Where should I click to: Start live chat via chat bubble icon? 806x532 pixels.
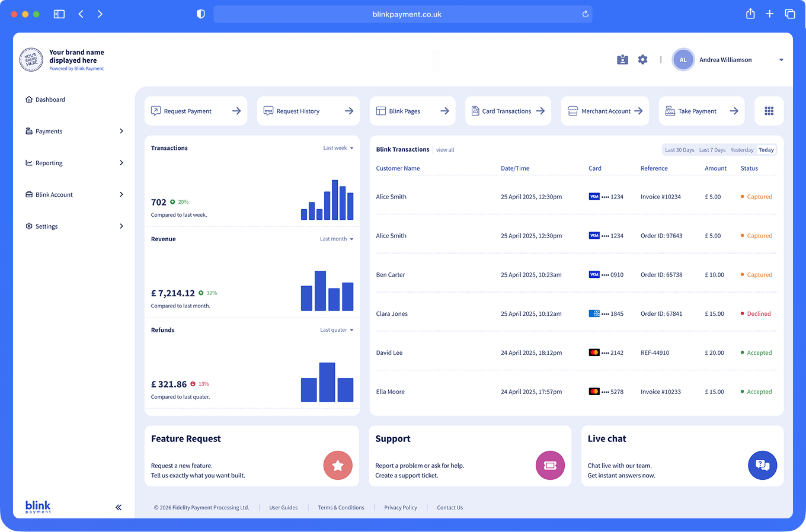[x=762, y=466]
